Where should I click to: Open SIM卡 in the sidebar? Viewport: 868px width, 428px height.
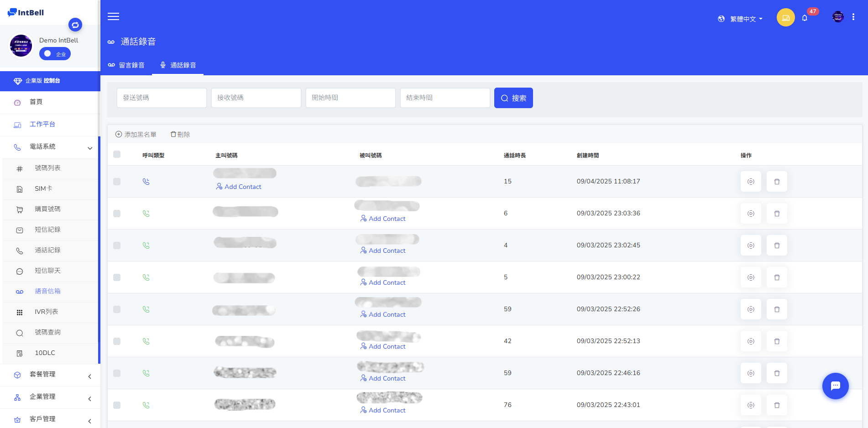[50, 189]
